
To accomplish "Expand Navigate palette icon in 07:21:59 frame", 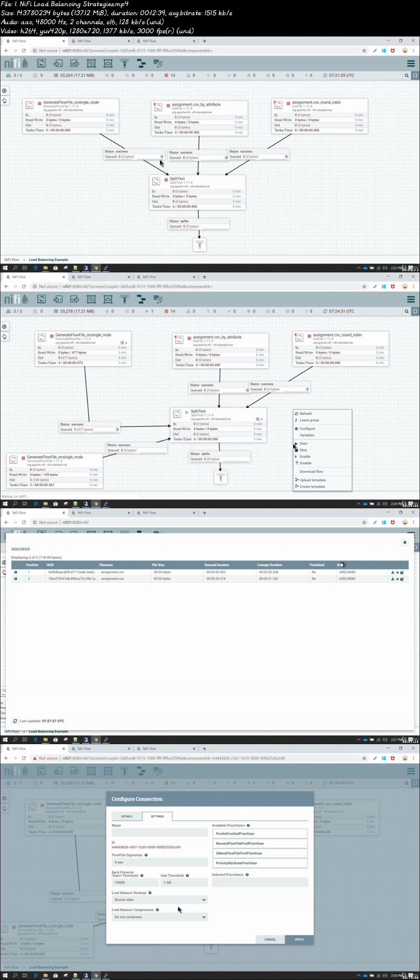I will [x=5, y=91].
